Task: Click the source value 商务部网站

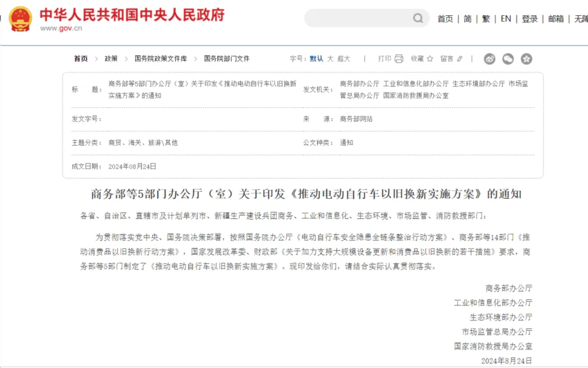Action: coord(356,119)
